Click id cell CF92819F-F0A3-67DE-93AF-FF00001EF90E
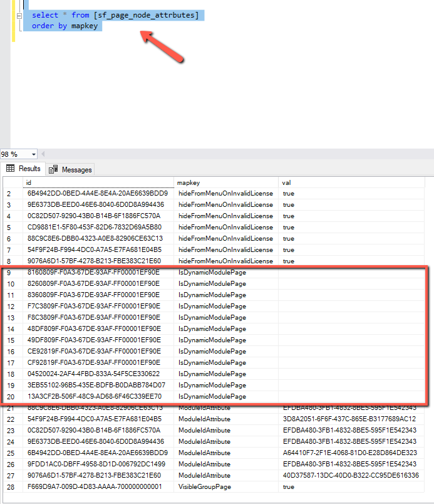The height and width of the screenshot is (504, 434). [98, 362]
